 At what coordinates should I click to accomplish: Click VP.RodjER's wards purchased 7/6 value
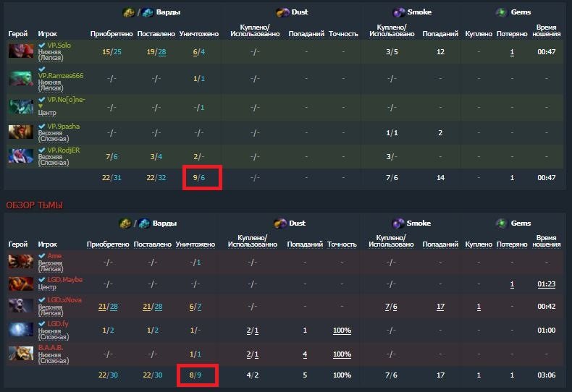[112, 157]
